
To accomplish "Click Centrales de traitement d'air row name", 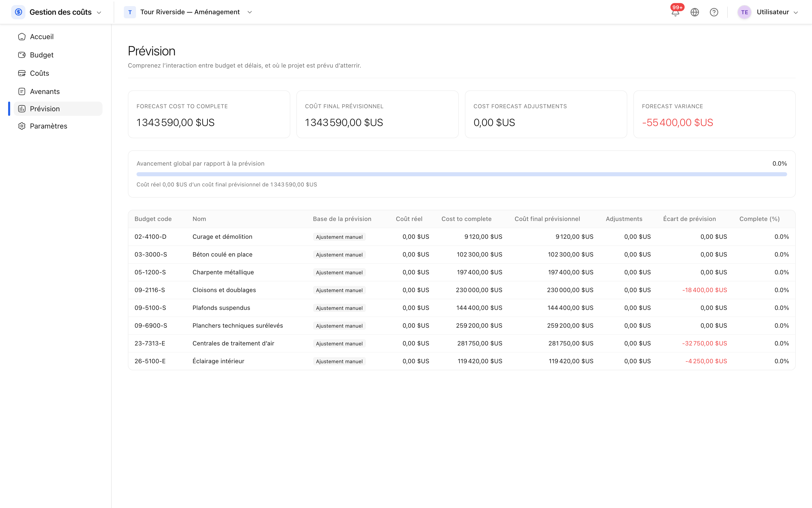I will (233, 343).
